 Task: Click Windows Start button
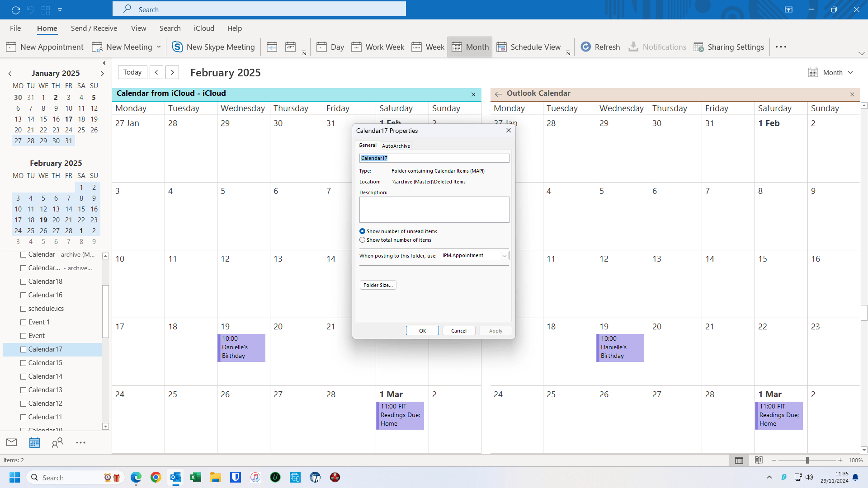pos(15,477)
